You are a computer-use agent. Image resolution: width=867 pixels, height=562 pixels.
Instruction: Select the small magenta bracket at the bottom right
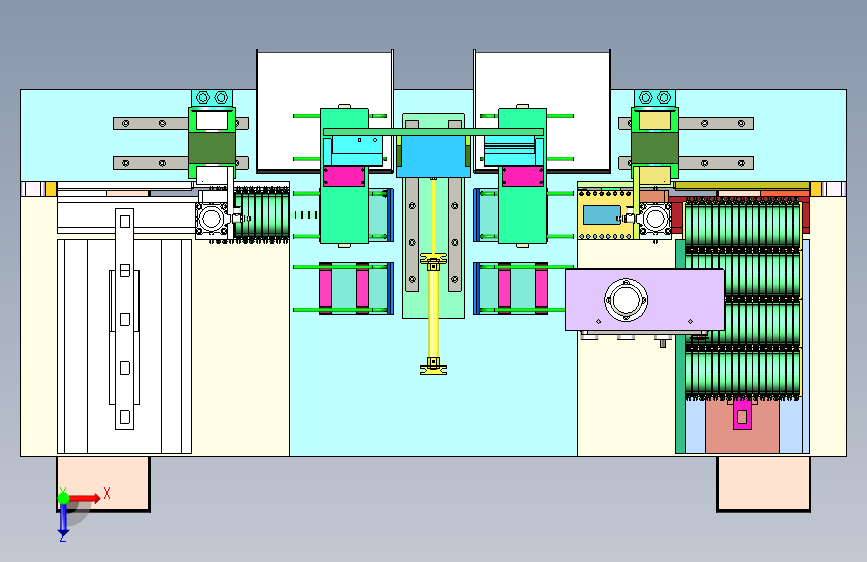[x=742, y=415]
